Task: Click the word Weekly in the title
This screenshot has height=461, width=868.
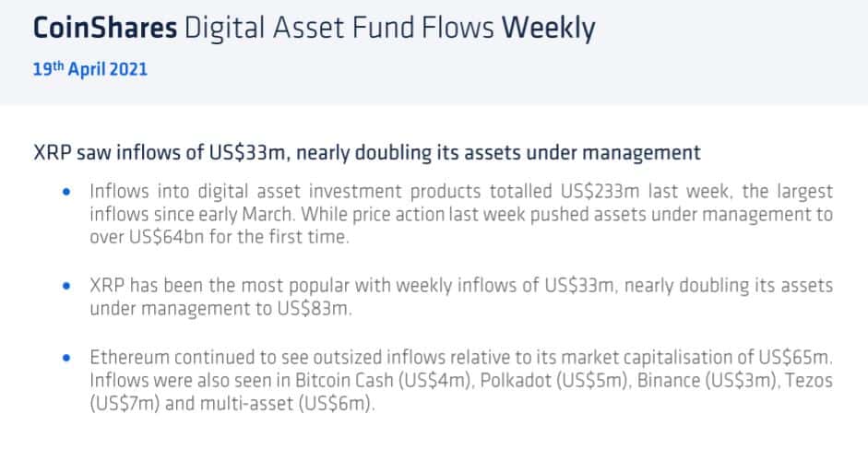Action: [x=548, y=29]
